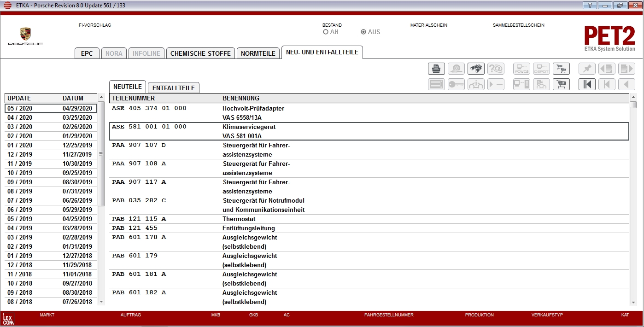644x327 pixels.
Task: Click the greyed previous-step bar arrow icon
Action: click(x=607, y=84)
